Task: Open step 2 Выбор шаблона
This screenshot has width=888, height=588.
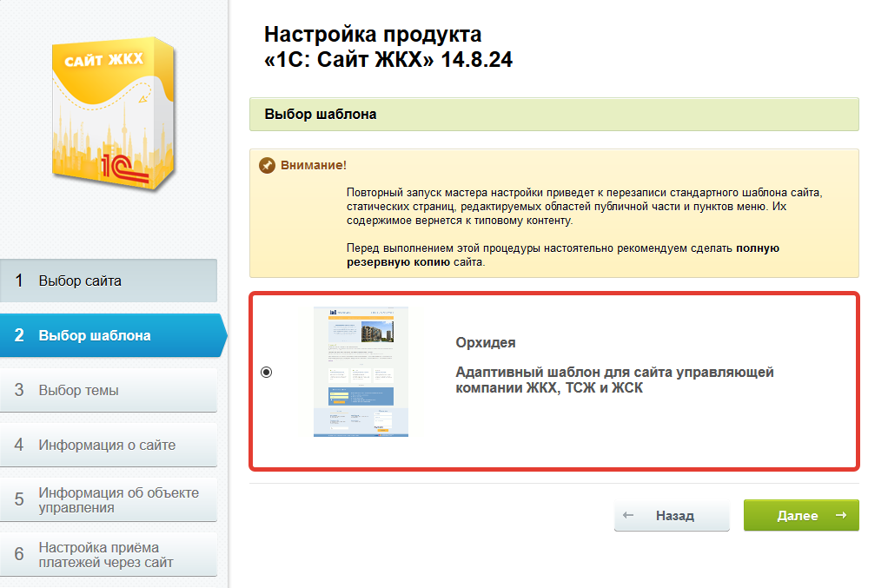Action: 113,335
